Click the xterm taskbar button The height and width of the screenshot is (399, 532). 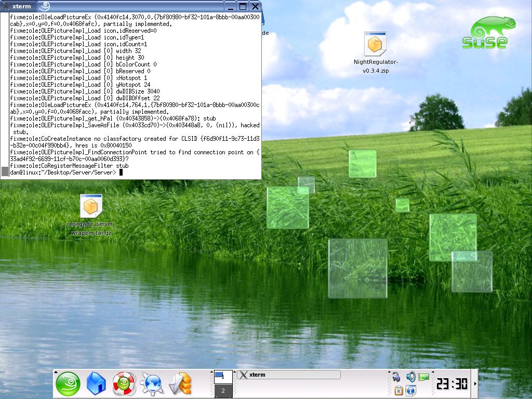click(288, 375)
